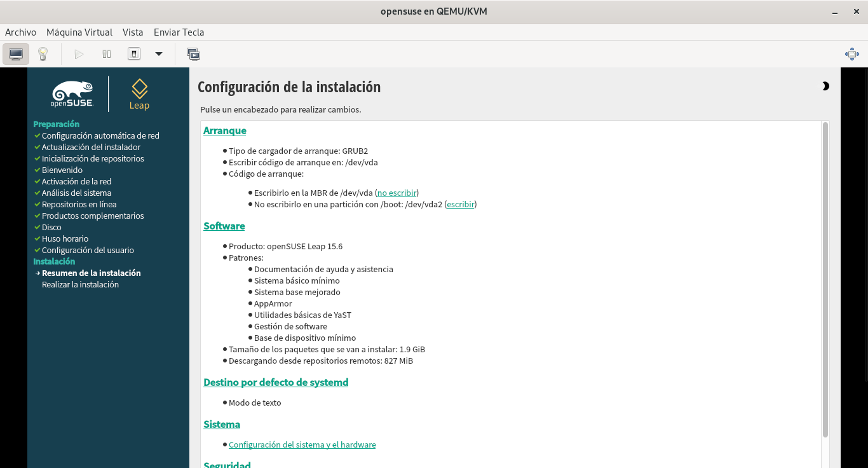This screenshot has height=468, width=868.
Task: Click remote download '827 MiB' line
Action: 321,361
